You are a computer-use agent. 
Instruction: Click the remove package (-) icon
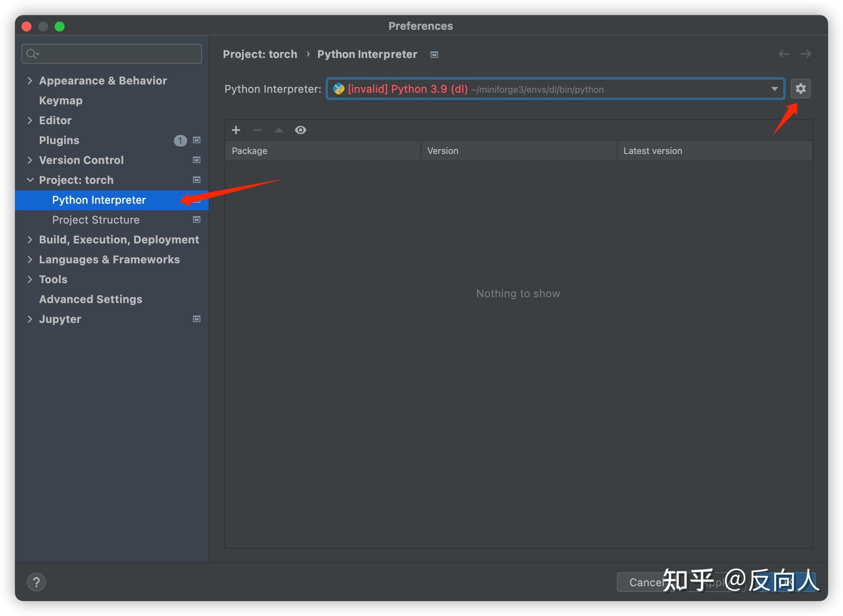(258, 131)
